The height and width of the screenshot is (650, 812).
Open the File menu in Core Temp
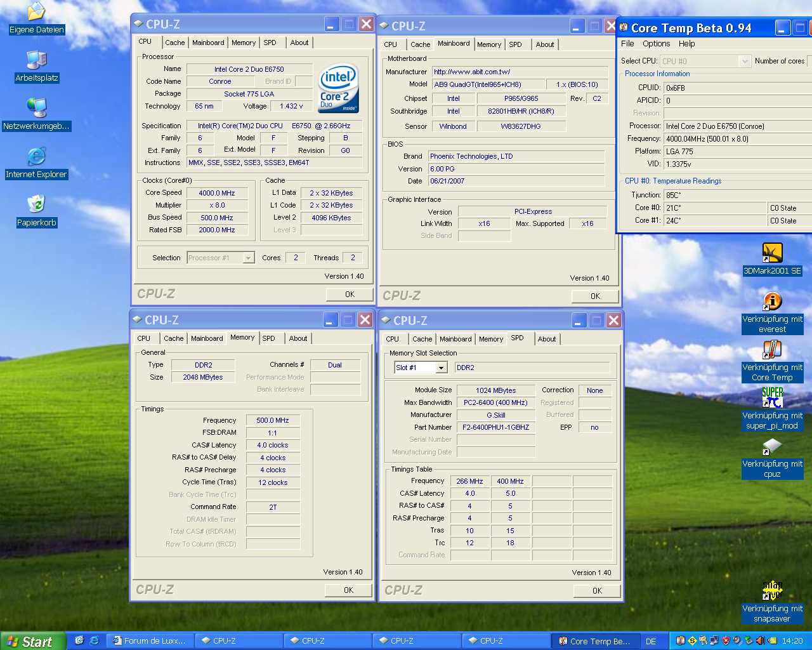click(627, 44)
